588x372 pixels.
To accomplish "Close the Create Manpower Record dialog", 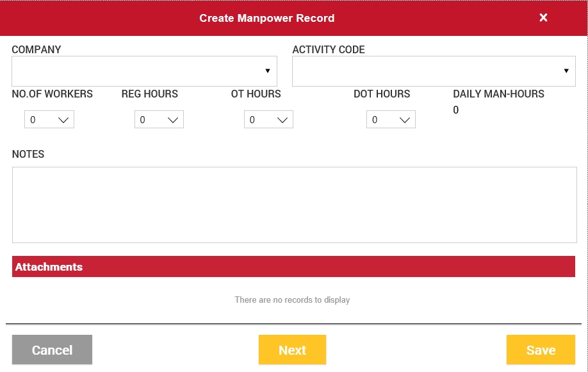I will pos(543,18).
